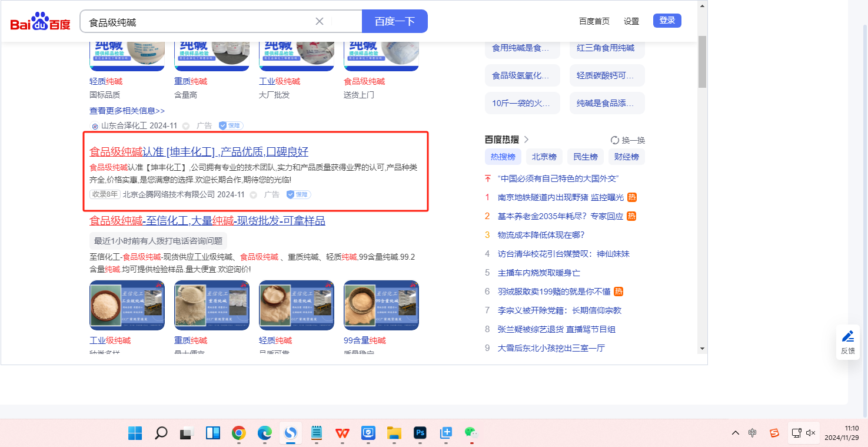Viewport: 868px width, 447px height.
Task: Switch to Sogou browser on the taskbar
Action: pos(290,433)
